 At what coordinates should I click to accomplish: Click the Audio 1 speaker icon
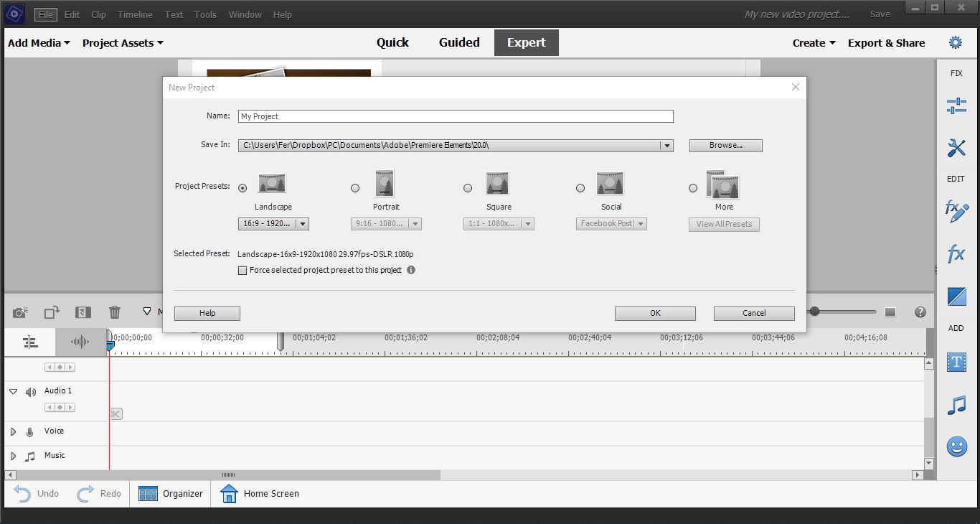(31, 392)
